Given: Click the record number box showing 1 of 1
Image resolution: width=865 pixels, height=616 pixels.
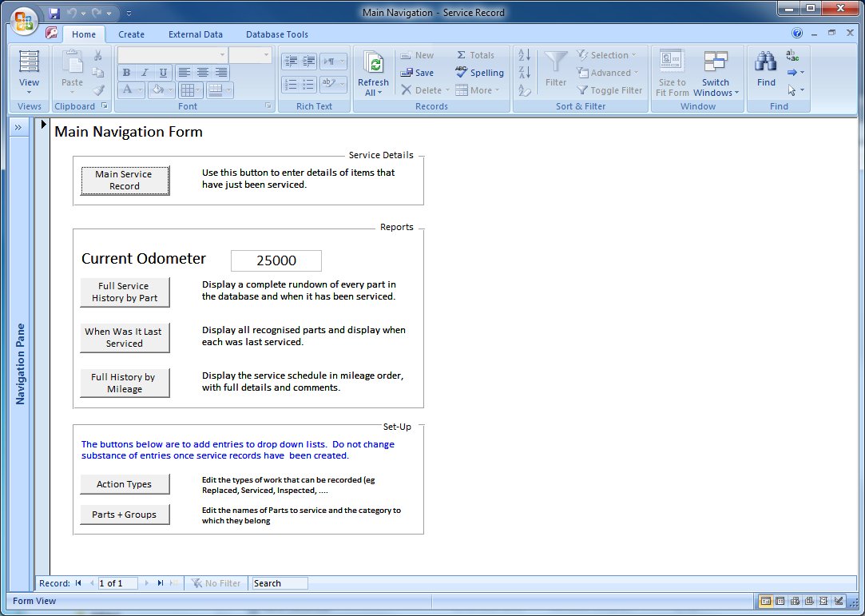Looking at the screenshot, I should [117, 583].
